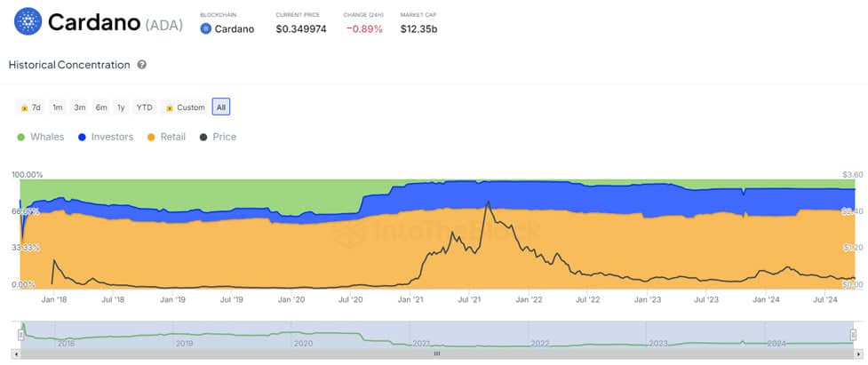
Task: Click the Cardano logo icon
Action: click(28, 21)
